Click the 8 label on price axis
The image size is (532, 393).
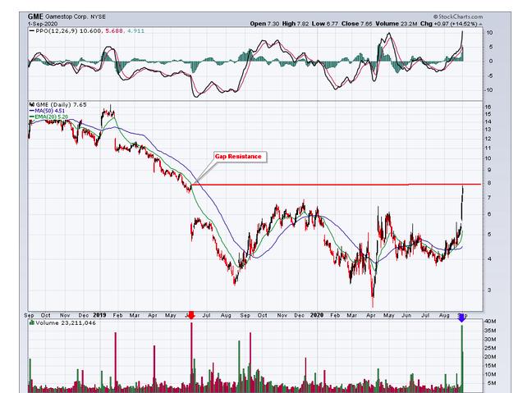489,183
